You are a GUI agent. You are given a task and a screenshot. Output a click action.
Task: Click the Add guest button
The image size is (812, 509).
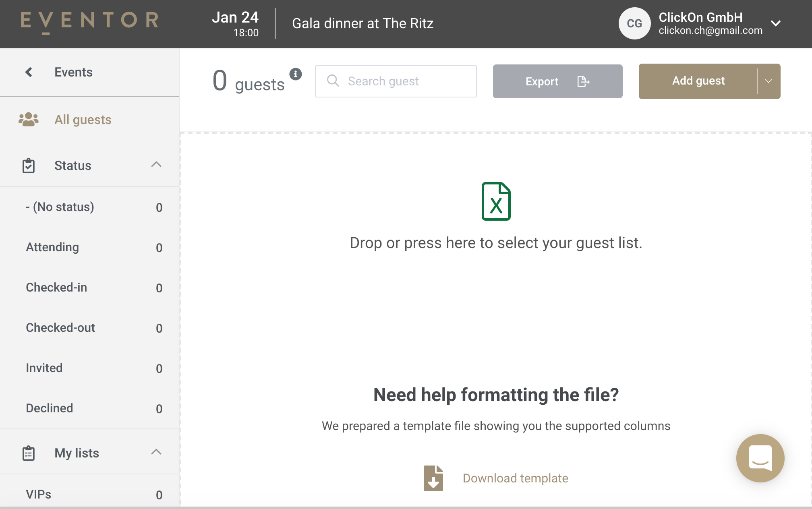coord(698,81)
